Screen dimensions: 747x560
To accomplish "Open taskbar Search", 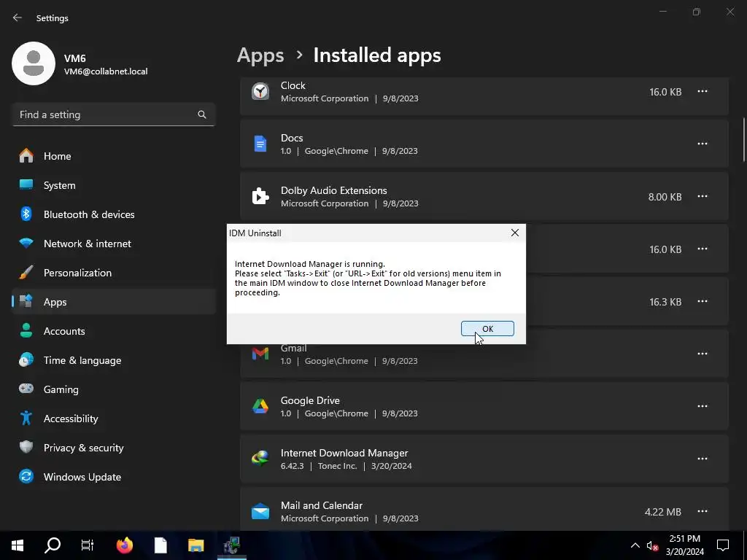I will (53, 545).
